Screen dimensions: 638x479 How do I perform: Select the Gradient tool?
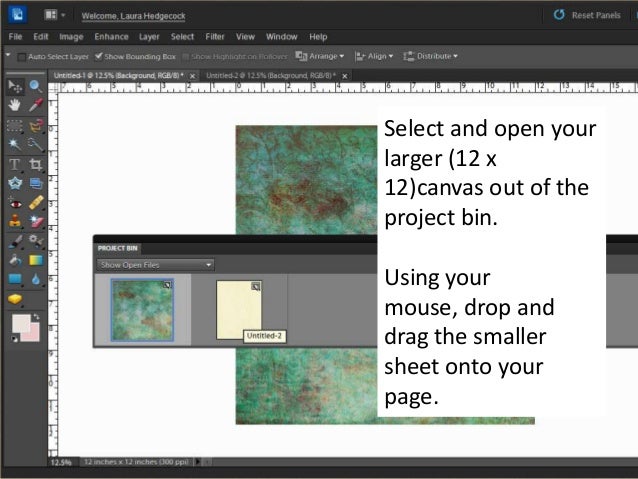point(36,260)
